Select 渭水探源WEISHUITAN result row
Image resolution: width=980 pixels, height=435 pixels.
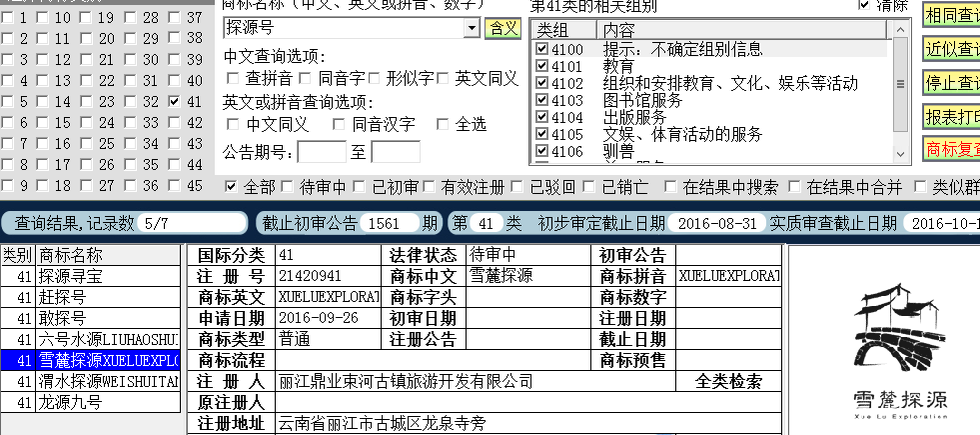pyautogui.click(x=91, y=381)
